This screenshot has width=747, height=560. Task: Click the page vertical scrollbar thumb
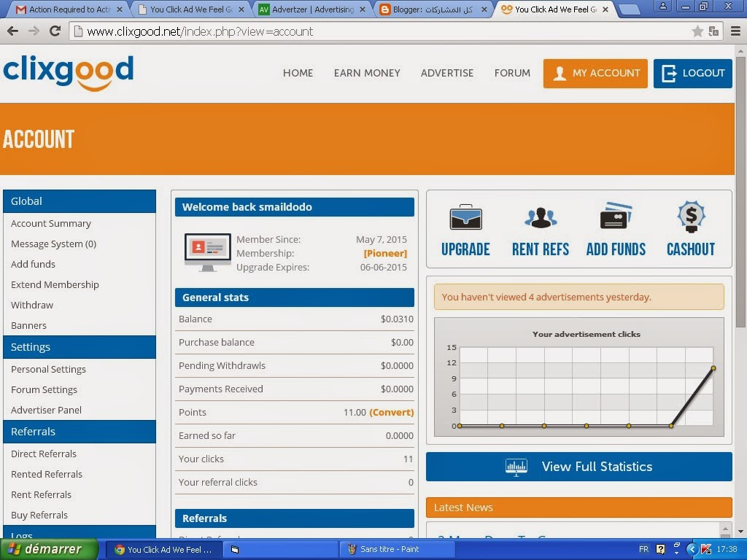741,190
